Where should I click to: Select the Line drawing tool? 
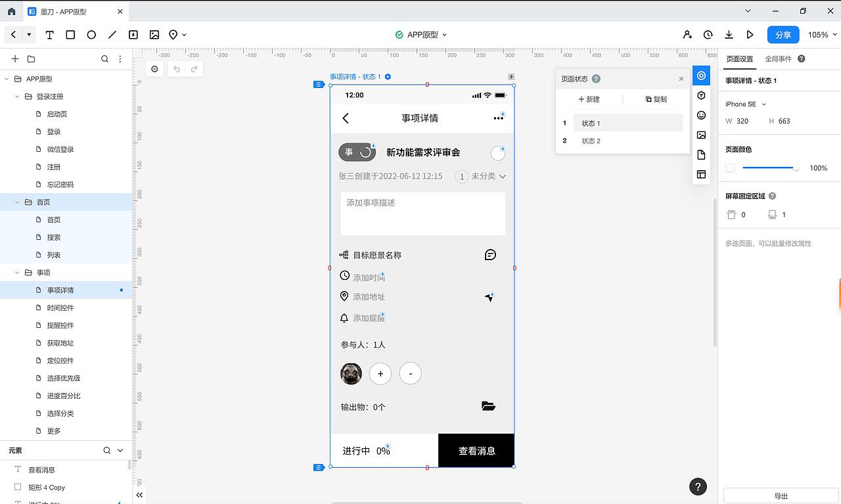(112, 35)
